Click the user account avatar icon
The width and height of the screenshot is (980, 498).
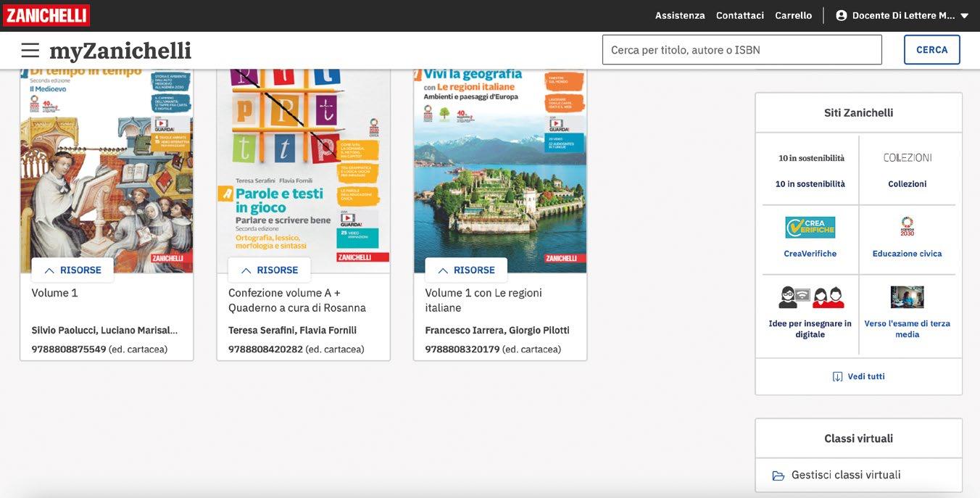coord(842,15)
